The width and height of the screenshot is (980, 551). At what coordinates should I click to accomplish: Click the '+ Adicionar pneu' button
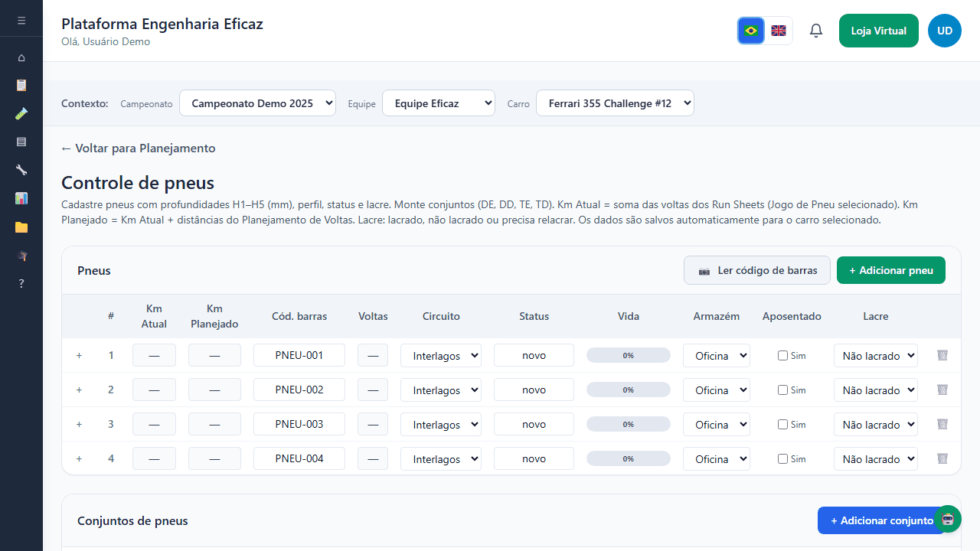890,270
